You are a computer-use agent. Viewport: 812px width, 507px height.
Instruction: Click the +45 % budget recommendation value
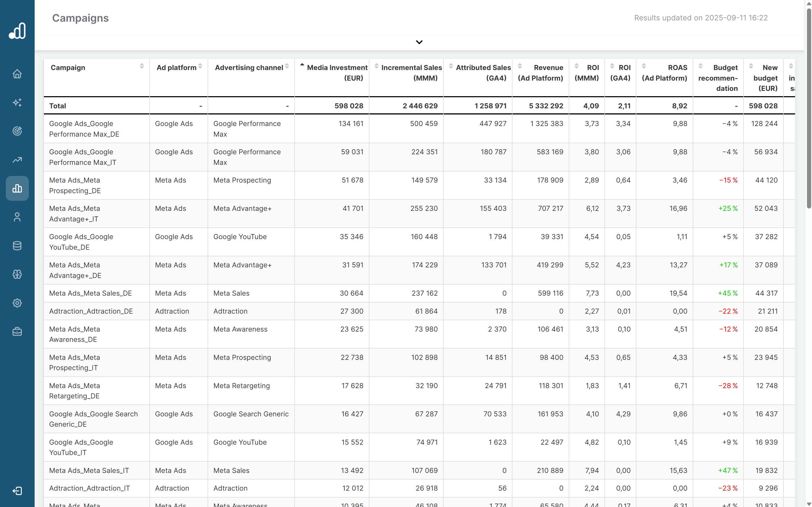[x=728, y=294]
